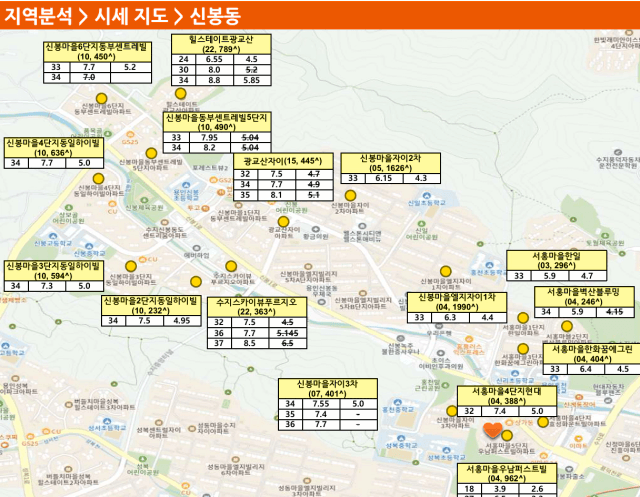Select the 8.5 cell in 수지스카이뷰푸르지오 table
Image resolution: width=640 pixels, height=497 pixels.
[250, 343]
